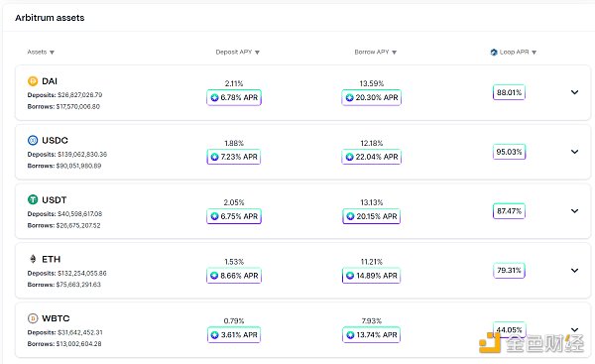Click the WBTC token icon

tap(33, 318)
